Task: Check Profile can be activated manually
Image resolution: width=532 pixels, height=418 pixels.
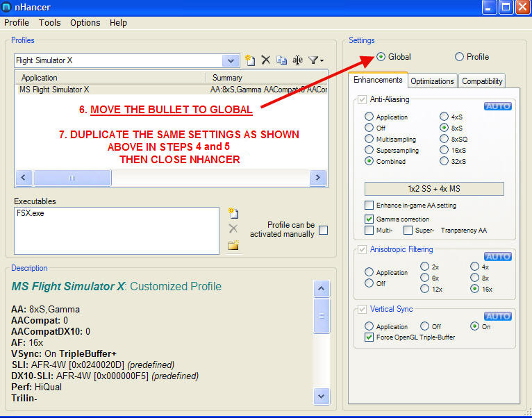Action: (x=324, y=230)
